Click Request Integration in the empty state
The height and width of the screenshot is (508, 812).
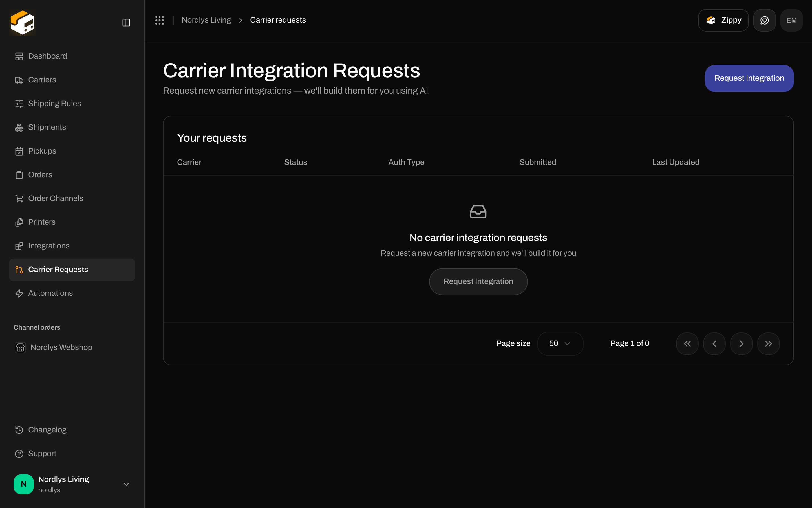pyautogui.click(x=478, y=282)
